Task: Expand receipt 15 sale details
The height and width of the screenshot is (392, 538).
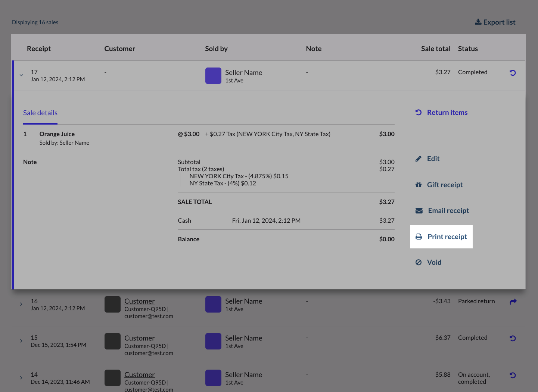Action: (21, 341)
